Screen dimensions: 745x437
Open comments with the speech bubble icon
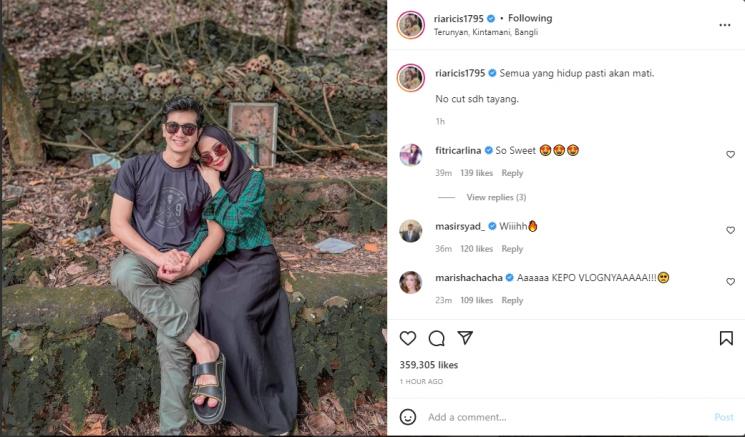(x=436, y=338)
